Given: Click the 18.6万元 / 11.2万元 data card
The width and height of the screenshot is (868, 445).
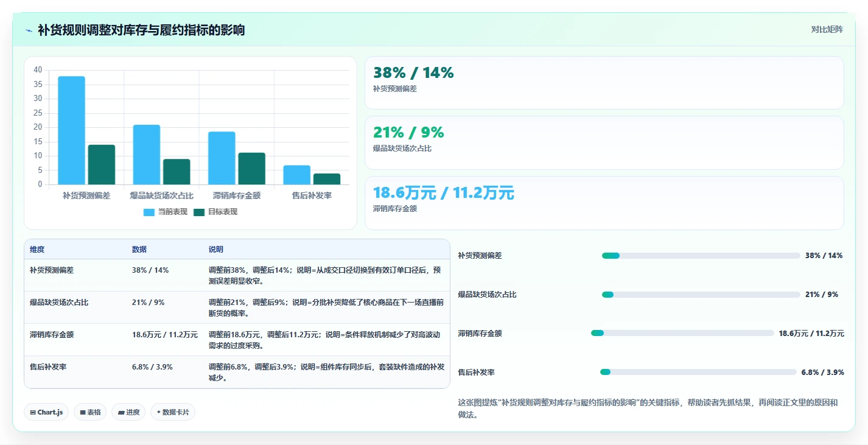Looking at the screenshot, I should 604,203.
